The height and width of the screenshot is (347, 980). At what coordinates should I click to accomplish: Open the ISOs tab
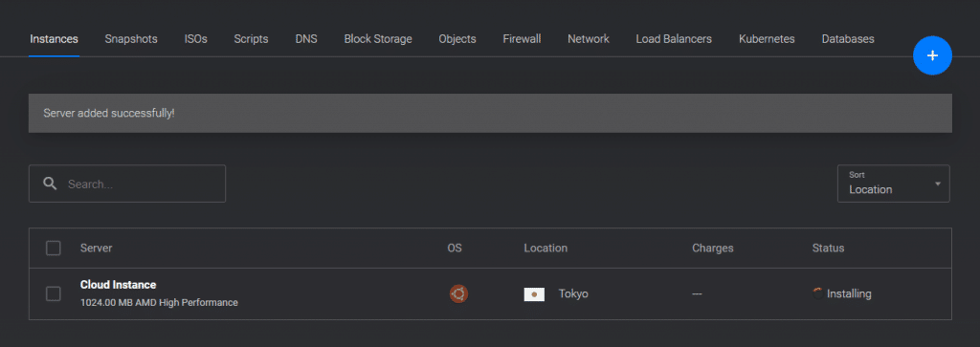point(195,38)
